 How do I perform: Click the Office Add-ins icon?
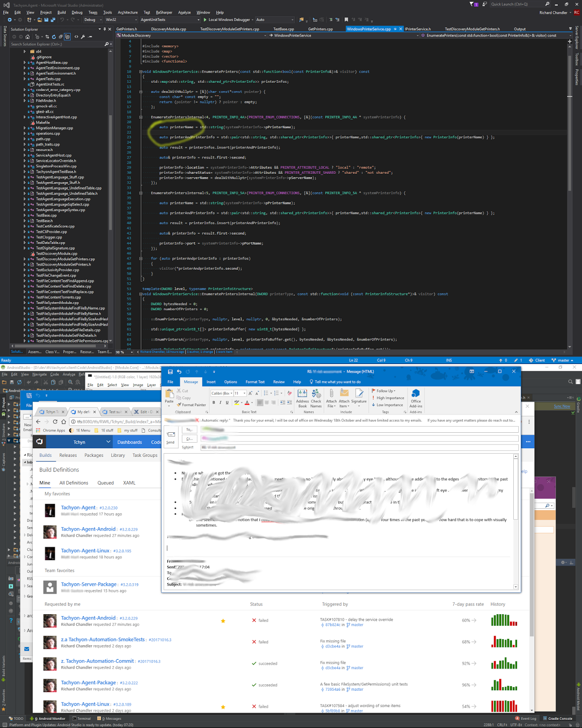(x=416, y=394)
